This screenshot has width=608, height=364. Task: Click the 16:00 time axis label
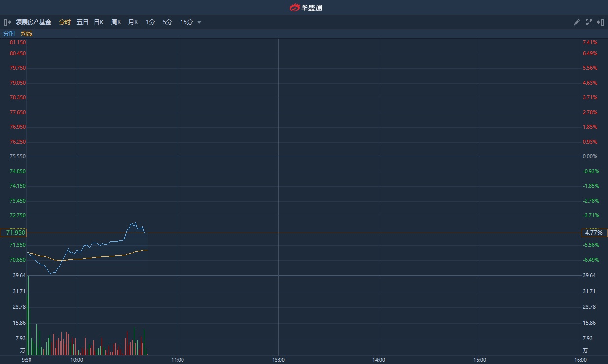click(x=580, y=360)
